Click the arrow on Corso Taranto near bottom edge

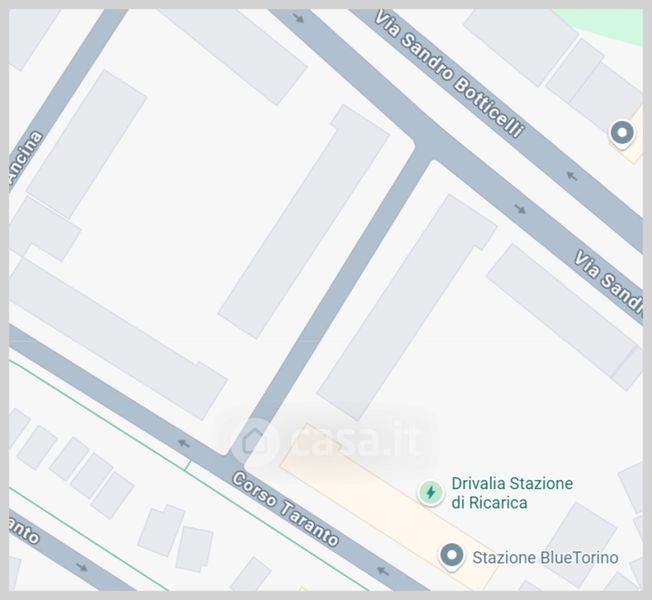[x=383, y=571]
